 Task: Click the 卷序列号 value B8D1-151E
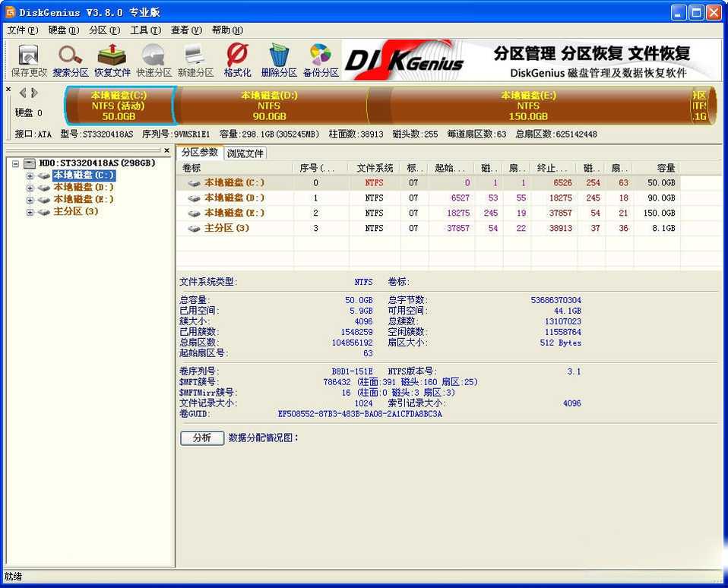click(352, 371)
